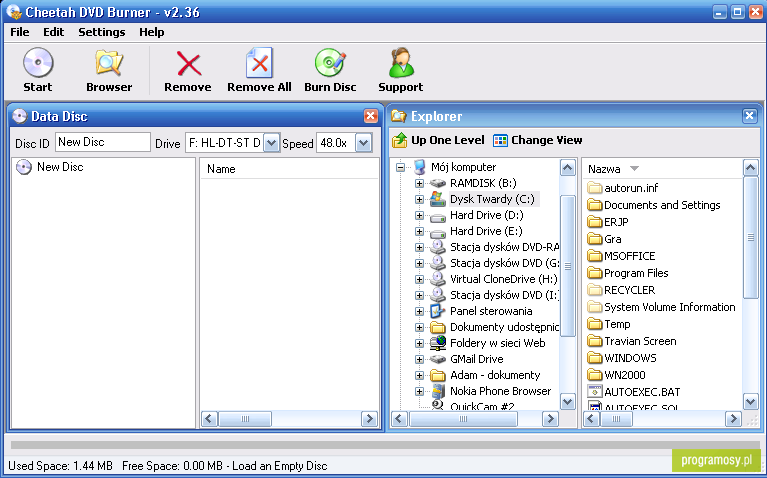767x478 pixels.
Task: Click the Remove All toolbar icon
Action: tap(259, 63)
